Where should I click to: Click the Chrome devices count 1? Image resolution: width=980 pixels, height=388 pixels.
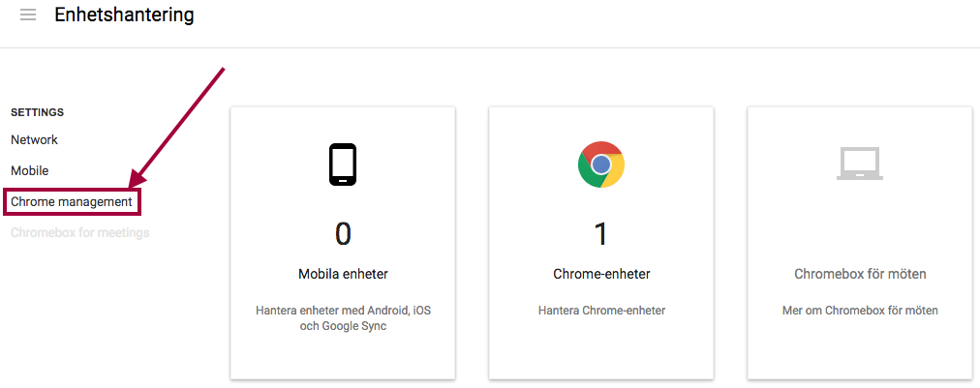coord(600,234)
